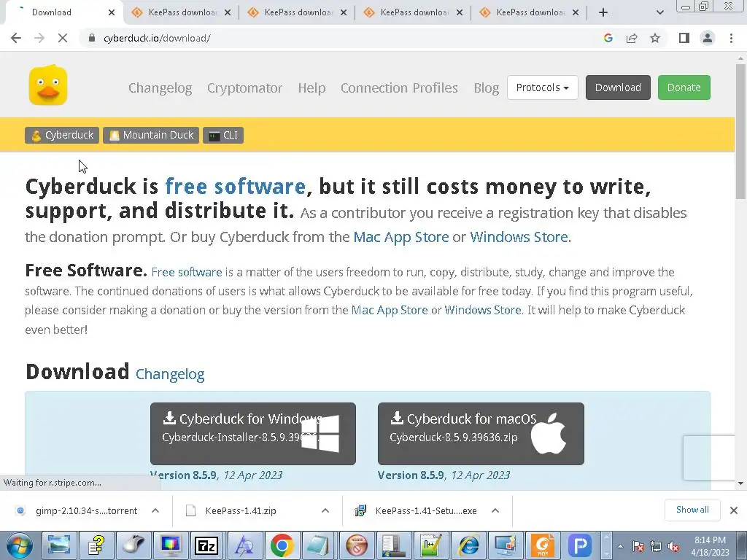Image resolution: width=747 pixels, height=560 pixels.
Task: Open the help question-mark taskbar icon
Action: (96, 545)
